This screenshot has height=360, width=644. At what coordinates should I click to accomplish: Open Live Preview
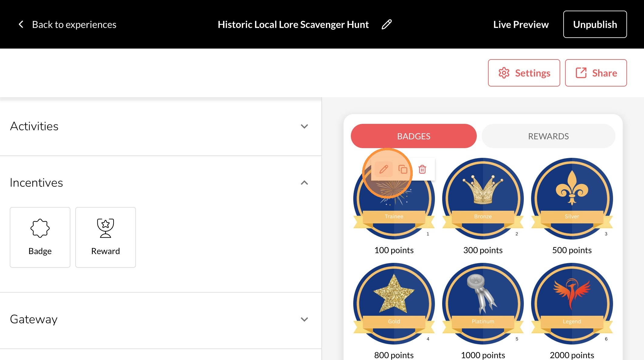pos(521,24)
